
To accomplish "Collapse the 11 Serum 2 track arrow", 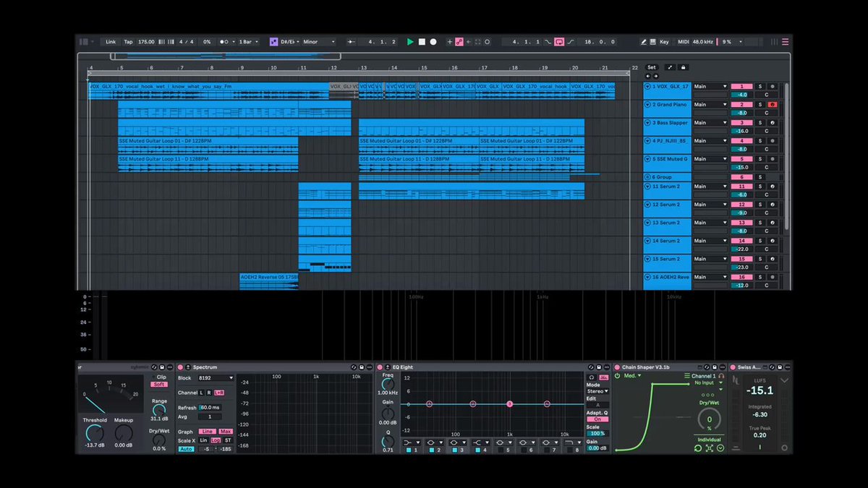I will coord(647,187).
